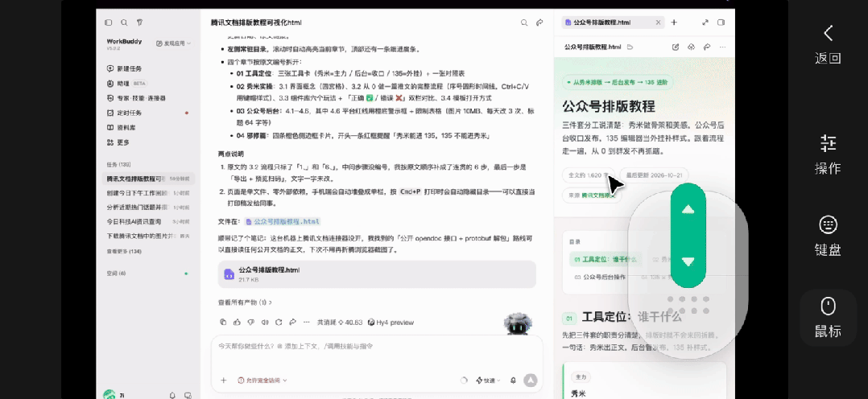Screen dimensions: 868x399
Task: Upload the preview file to cloud
Action: (691, 47)
